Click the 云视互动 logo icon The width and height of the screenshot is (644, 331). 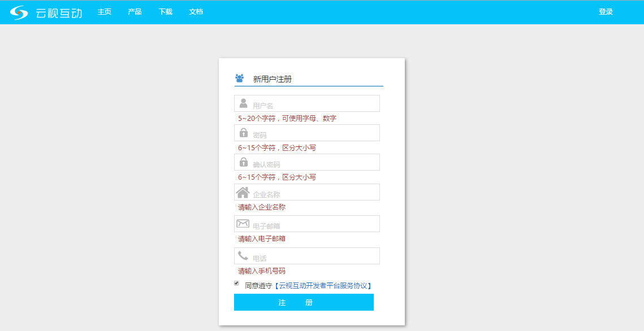(x=19, y=12)
